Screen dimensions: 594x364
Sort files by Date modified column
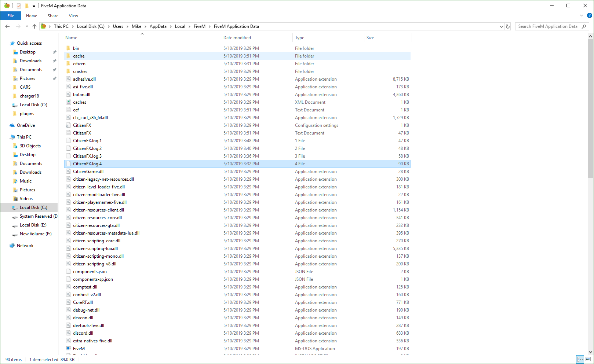click(x=237, y=37)
